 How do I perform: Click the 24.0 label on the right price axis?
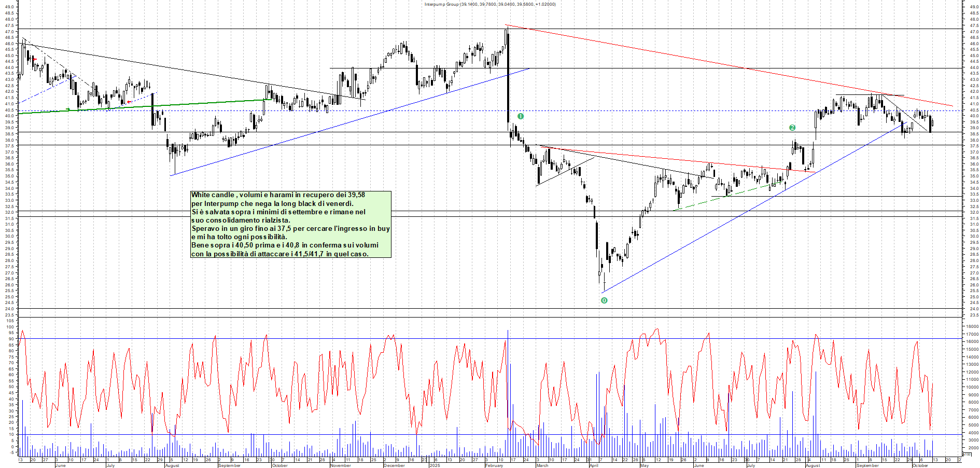coord(973,309)
